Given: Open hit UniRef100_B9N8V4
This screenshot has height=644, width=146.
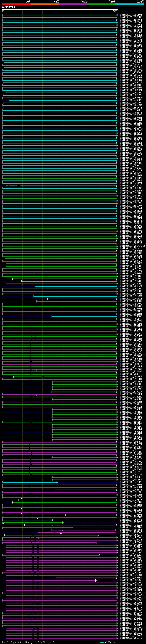Looking at the screenshot, I should click(131, 30).
